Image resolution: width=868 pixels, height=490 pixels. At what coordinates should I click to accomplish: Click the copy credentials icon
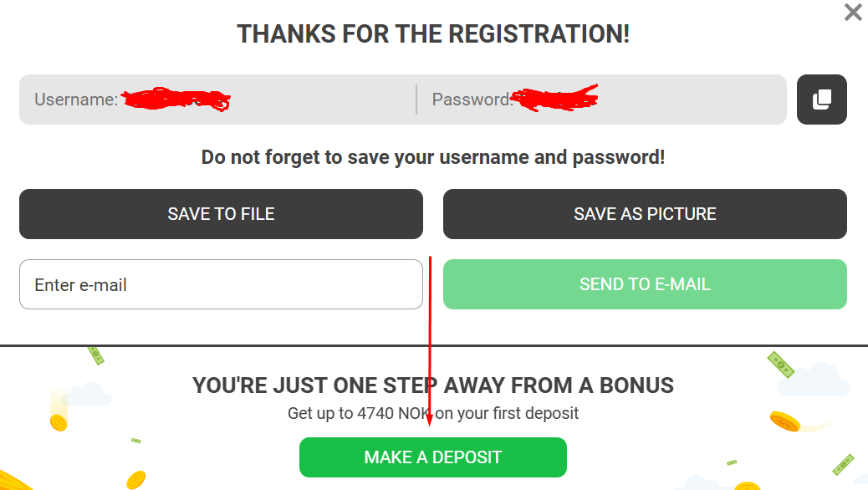tap(821, 100)
